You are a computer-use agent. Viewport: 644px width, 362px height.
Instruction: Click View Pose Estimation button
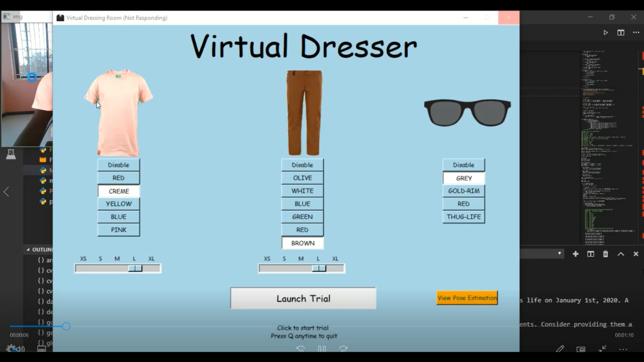click(467, 298)
